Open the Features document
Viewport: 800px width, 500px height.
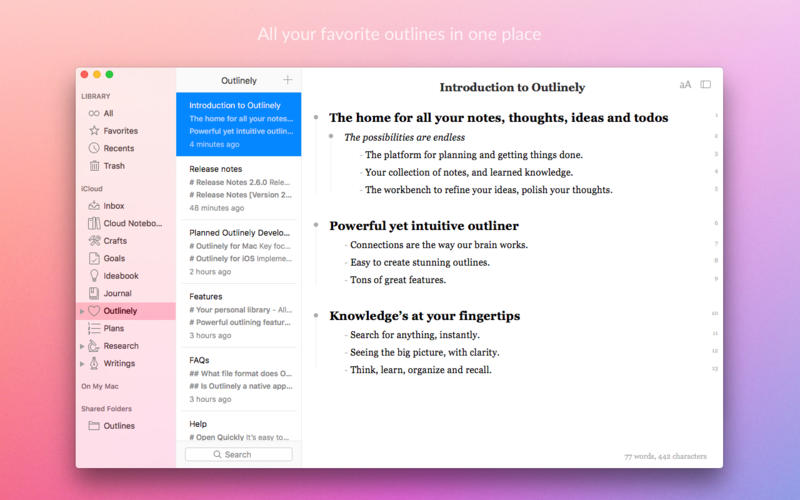click(239, 316)
